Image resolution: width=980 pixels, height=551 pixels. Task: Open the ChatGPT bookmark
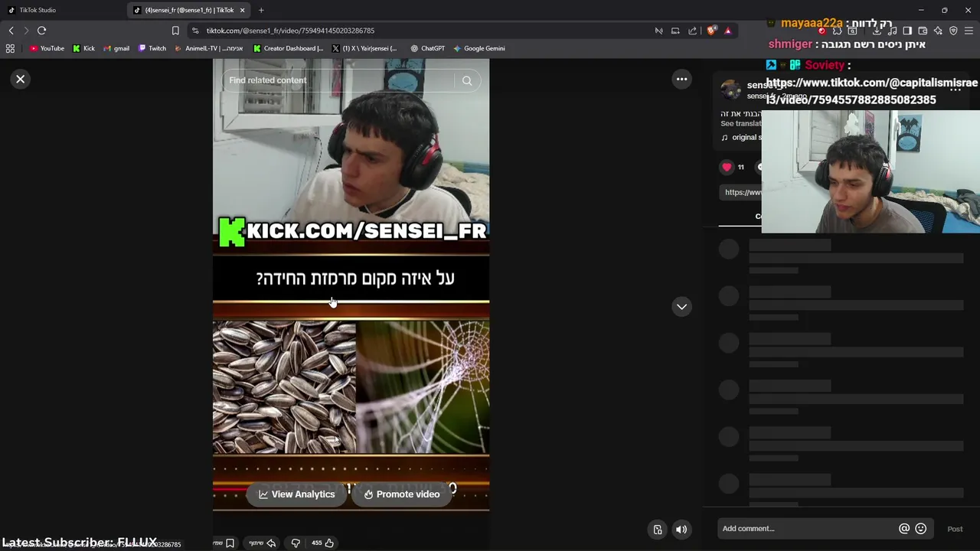pos(427,48)
